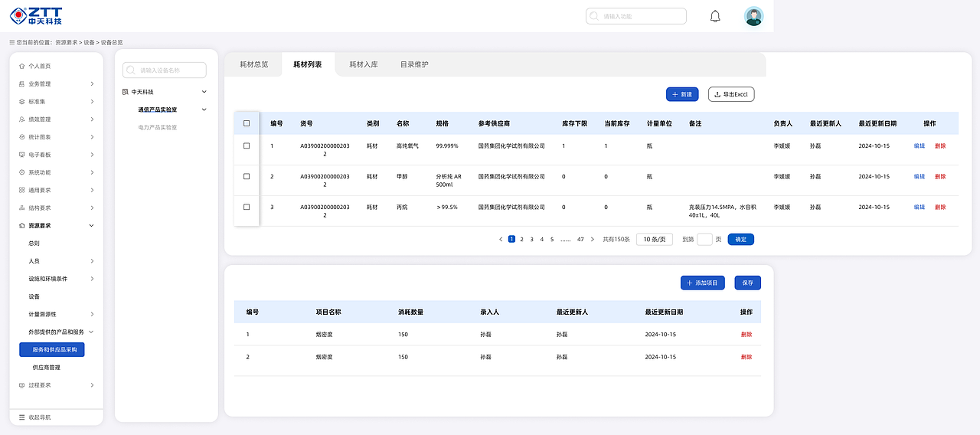Image resolution: width=980 pixels, height=435 pixels.
Task: Focus the 请输入设备名称 search field
Action: [x=165, y=70]
